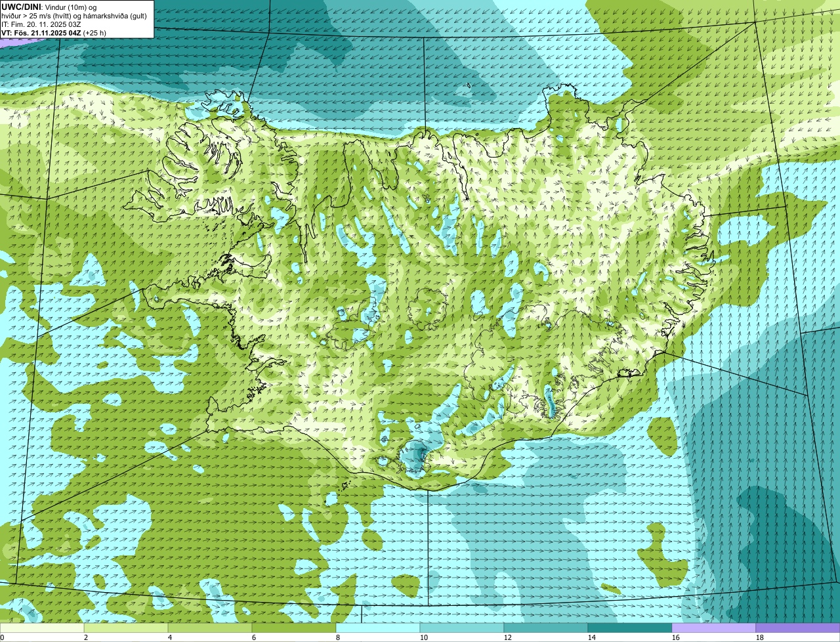Click the scale label "14"
Screen dimensions: 840x642
point(592,637)
